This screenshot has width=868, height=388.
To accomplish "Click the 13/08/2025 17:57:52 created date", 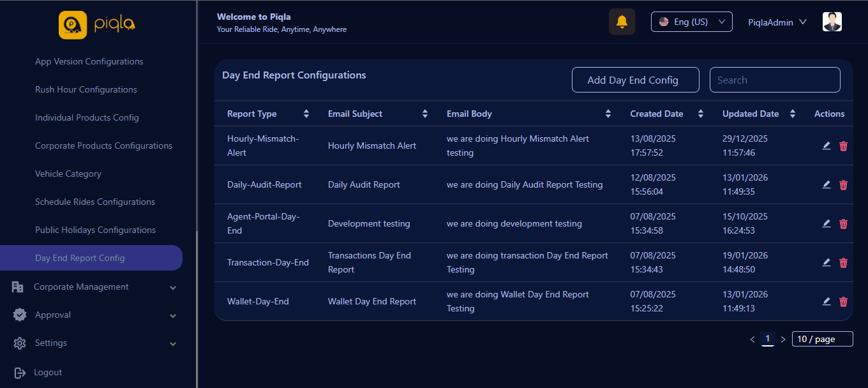I will coord(653,145).
